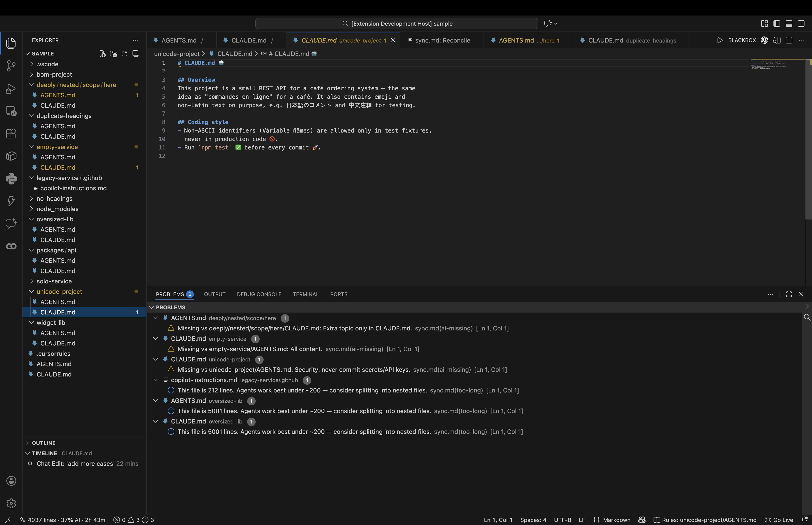812x525 pixels.
Task: Open the Manage settings gear
Action: click(x=11, y=503)
